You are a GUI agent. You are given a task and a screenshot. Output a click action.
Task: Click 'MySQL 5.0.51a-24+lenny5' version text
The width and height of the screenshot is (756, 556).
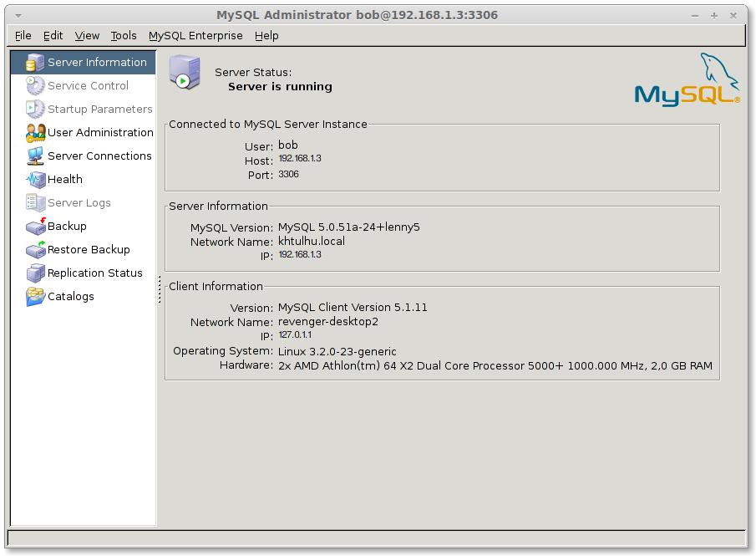[x=349, y=227]
